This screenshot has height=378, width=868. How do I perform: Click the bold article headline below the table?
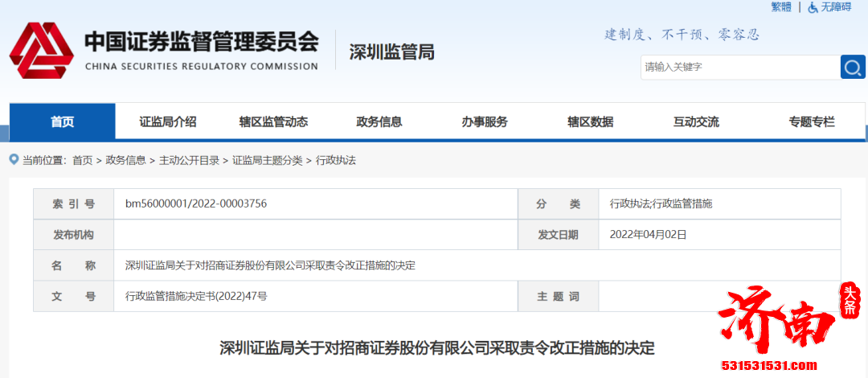pyautogui.click(x=436, y=348)
